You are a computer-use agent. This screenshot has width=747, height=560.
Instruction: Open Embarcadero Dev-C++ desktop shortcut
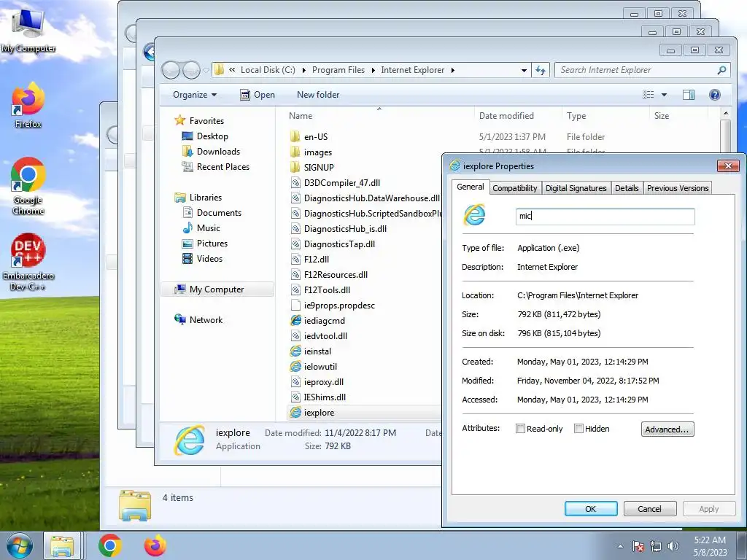coord(28,262)
